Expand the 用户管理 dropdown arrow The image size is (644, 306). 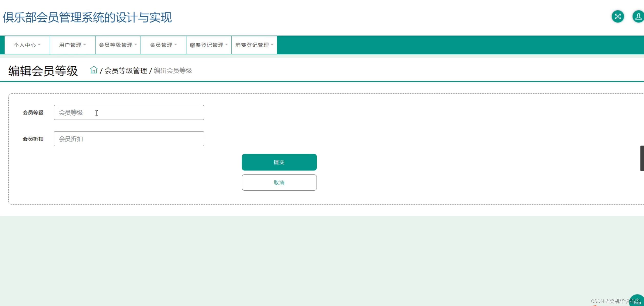85,44
